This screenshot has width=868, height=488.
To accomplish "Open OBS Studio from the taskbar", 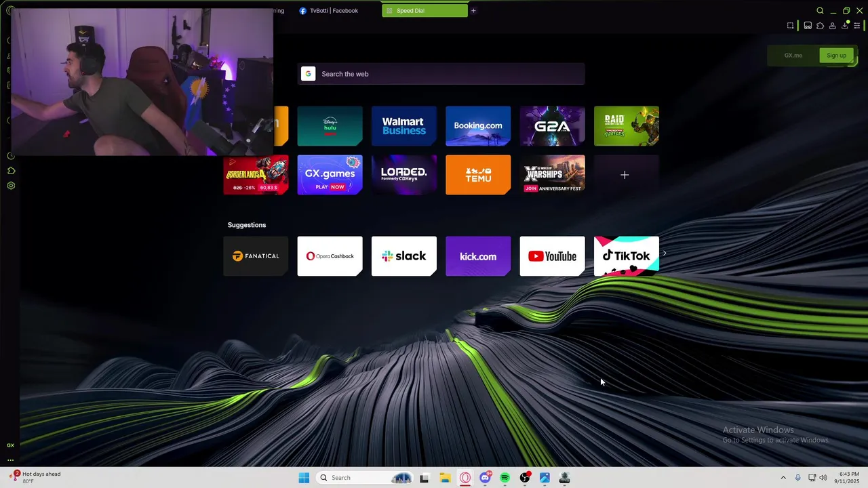I will pyautogui.click(x=525, y=478).
